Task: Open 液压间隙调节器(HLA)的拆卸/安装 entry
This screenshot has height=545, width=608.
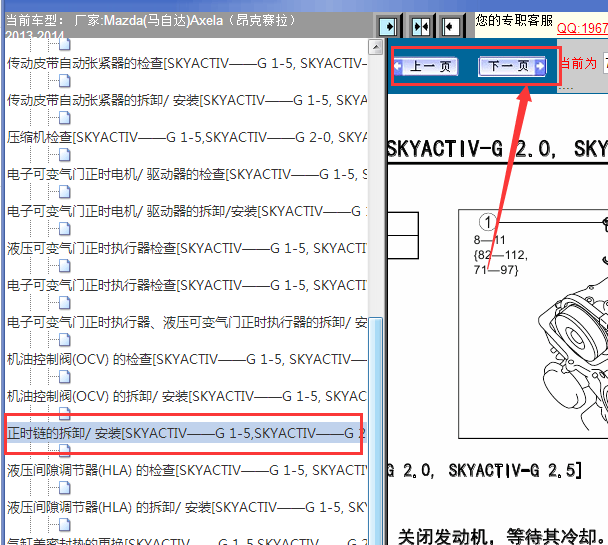Action: [x=187, y=507]
